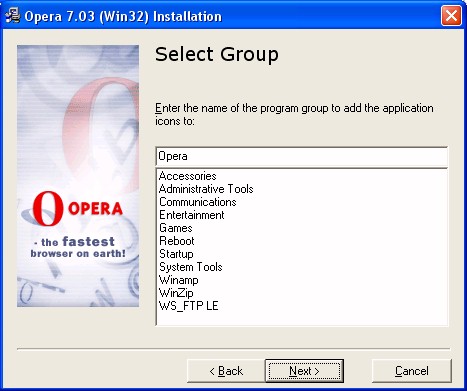Screen dimensions: 467x391
Task: Click the installer icon in the title bar
Action: 13,16
